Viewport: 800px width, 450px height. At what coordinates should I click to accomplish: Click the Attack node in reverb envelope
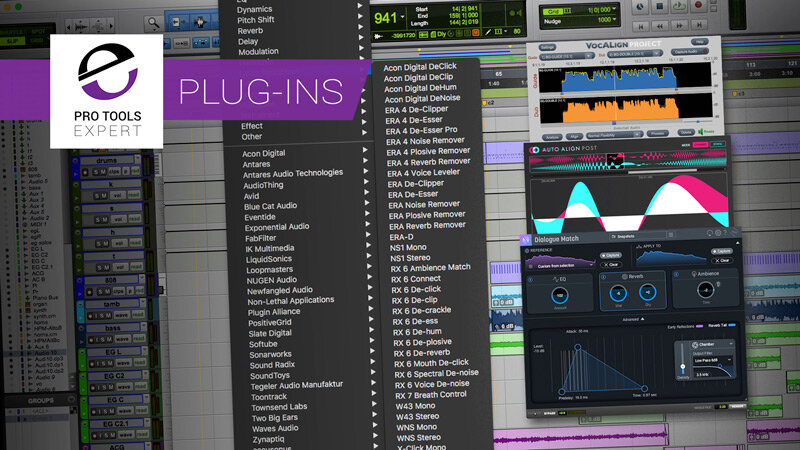click(x=578, y=347)
